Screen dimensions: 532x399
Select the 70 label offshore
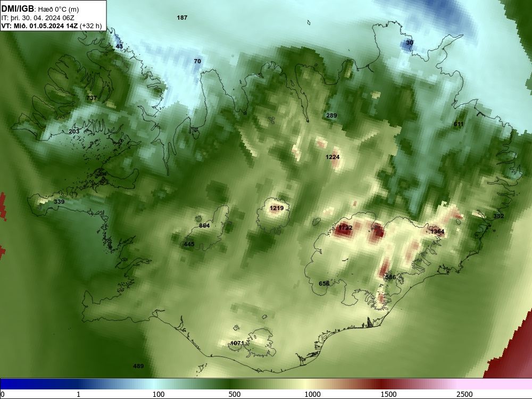197,61
